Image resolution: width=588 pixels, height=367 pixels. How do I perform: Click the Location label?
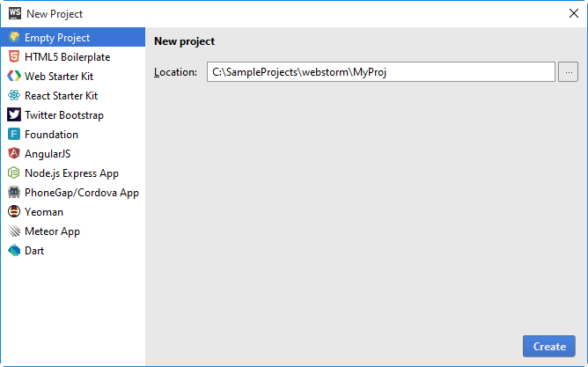coord(175,72)
